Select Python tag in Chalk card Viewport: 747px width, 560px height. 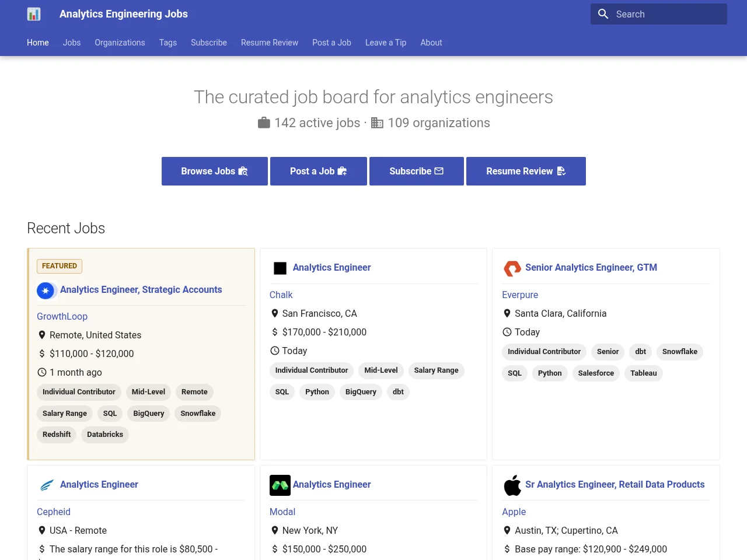[317, 392]
